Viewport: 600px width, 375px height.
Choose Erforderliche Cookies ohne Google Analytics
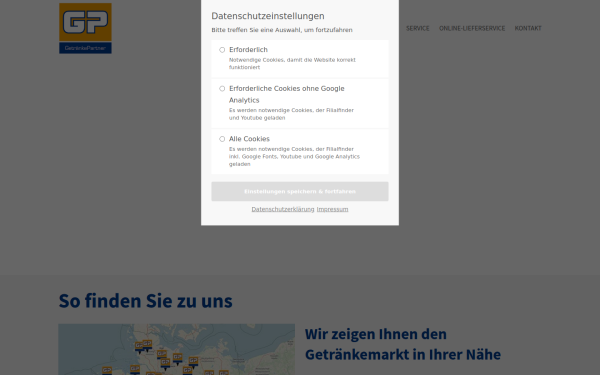tap(222, 89)
